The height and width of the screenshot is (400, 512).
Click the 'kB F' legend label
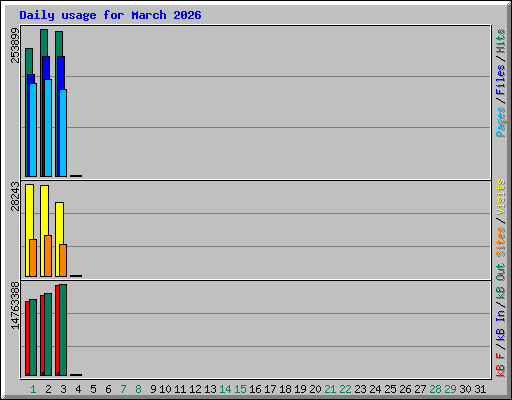(500, 365)
